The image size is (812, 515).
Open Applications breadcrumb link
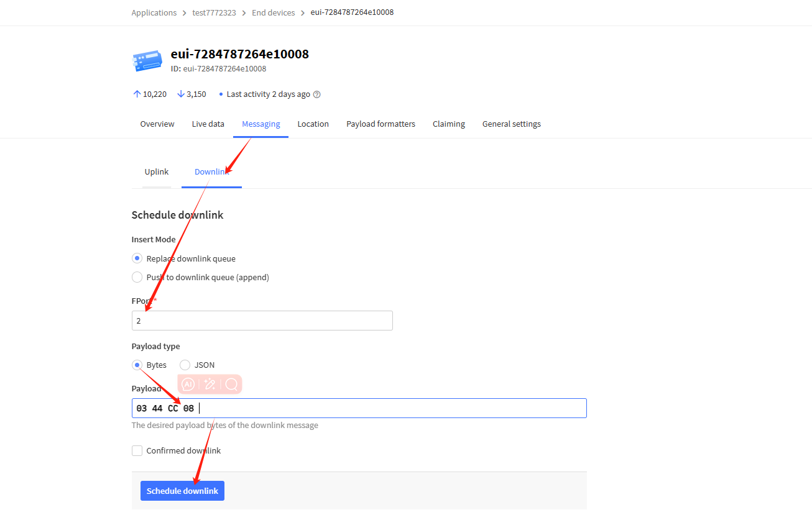(x=154, y=12)
